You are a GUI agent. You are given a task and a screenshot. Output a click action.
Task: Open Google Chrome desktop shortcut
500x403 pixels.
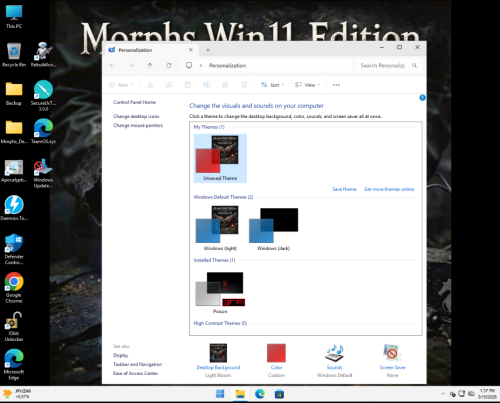[x=14, y=288]
